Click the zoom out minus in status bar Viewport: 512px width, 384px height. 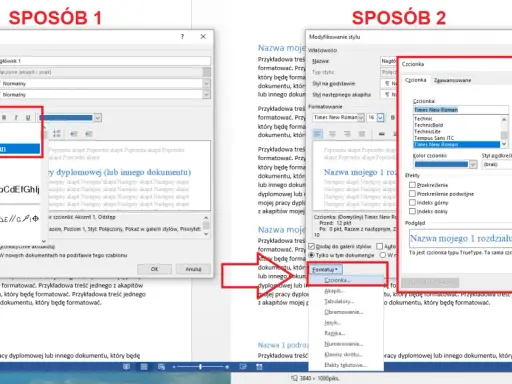pos(174,367)
